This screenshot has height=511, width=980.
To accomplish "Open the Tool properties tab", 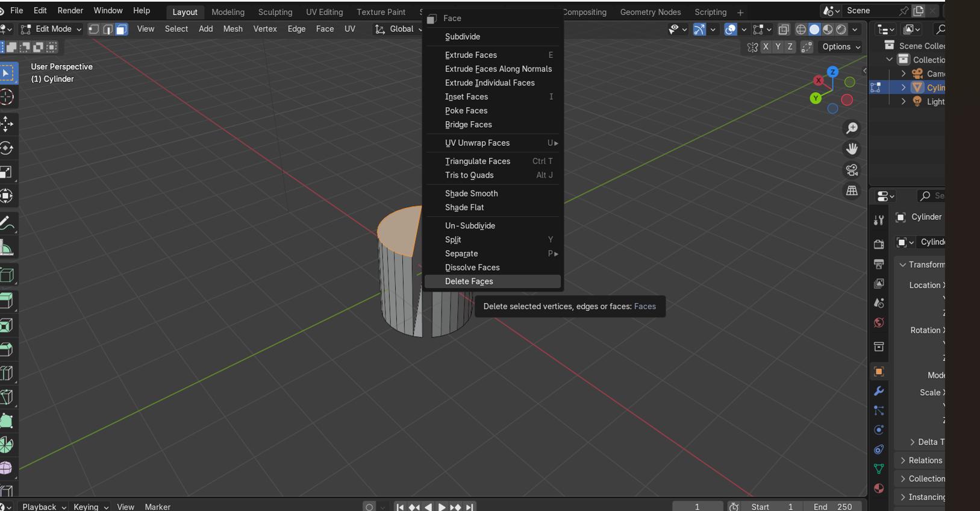I will click(x=879, y=221).
